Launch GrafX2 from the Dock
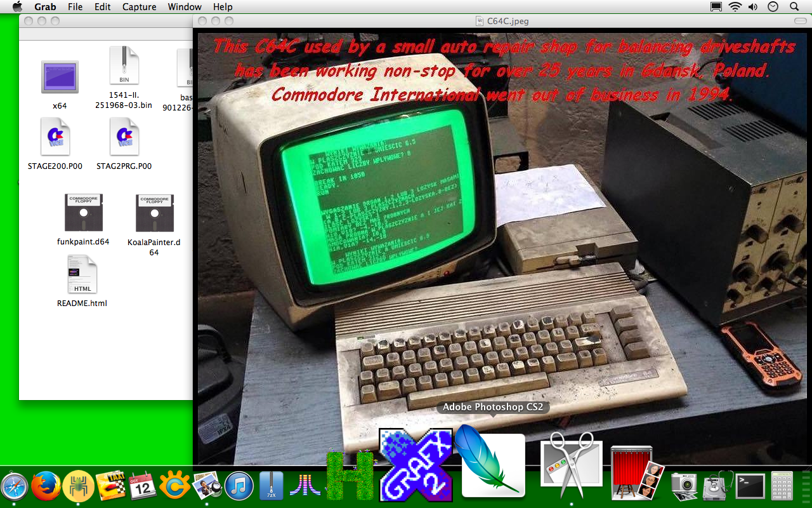The height and width of the screenshot is (508, 812). click(416, 465)
